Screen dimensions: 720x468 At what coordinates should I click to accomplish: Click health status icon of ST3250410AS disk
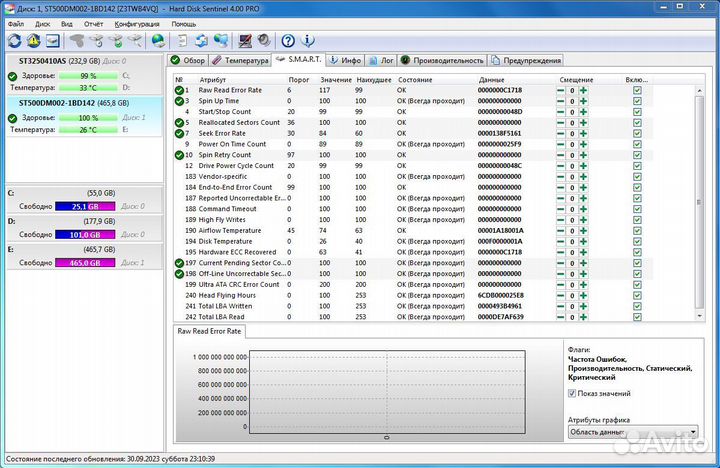12,76
